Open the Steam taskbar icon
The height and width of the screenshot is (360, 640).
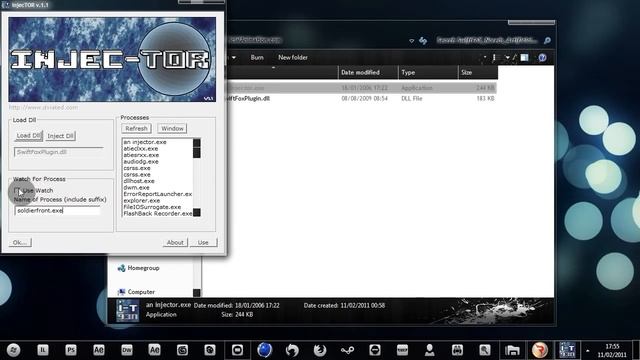coord(347,350)
